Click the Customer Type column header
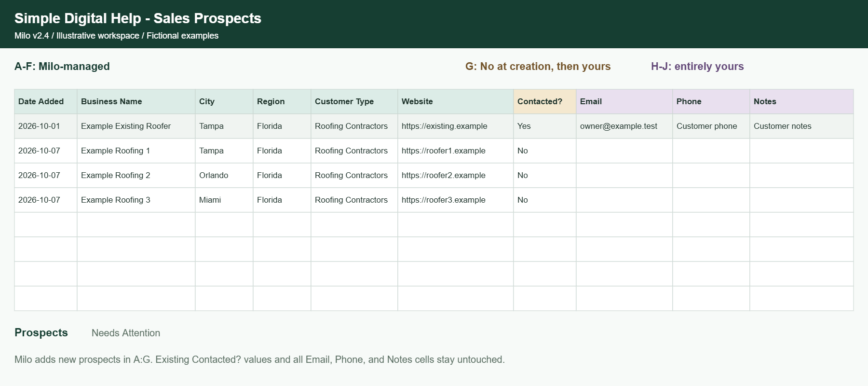Image resolution: width=868 pixels, height=386 pixels. click(354, 101)
